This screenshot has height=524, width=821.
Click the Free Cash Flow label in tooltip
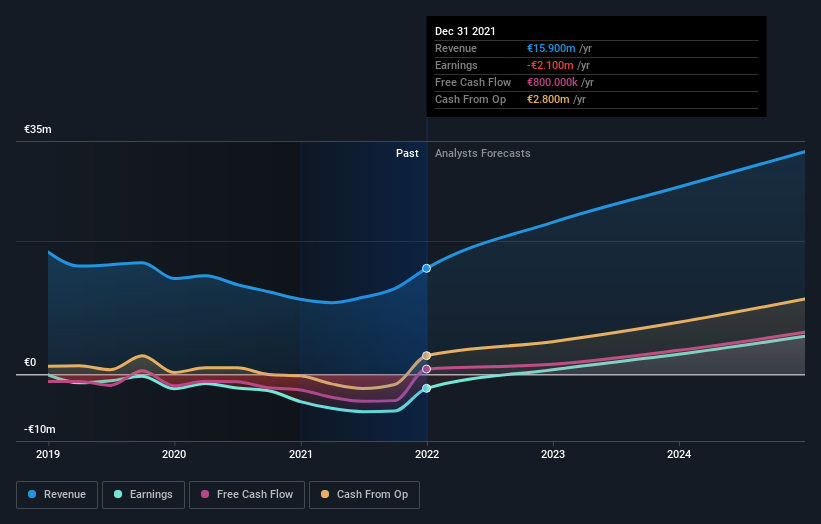(x=473, y=82)
